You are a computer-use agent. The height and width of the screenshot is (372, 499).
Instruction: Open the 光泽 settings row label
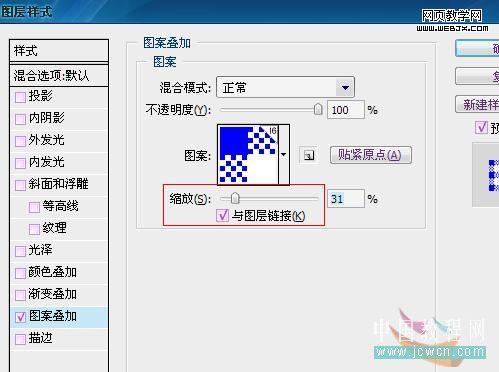click(40, 250)
